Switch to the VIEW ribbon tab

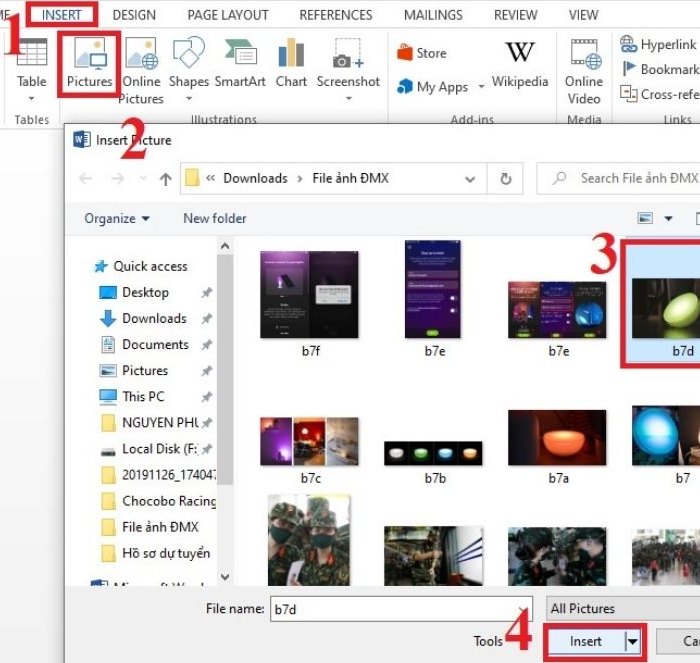coord(583,15)
